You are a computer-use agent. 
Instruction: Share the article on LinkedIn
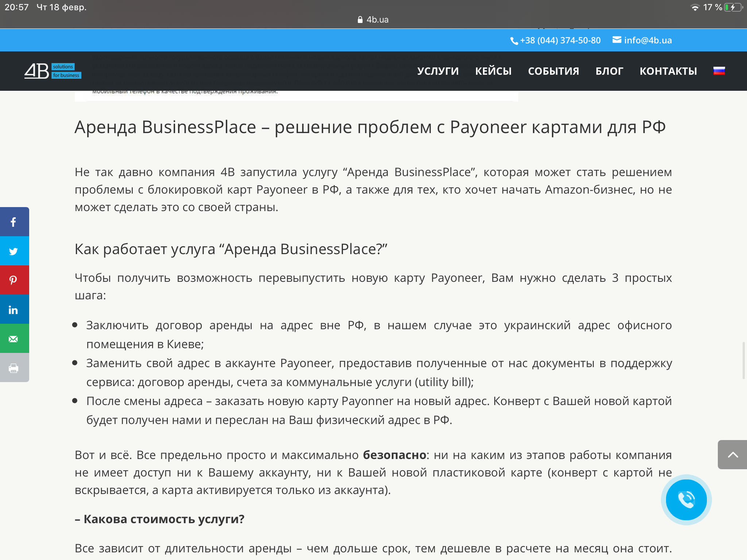pos(14,310)
